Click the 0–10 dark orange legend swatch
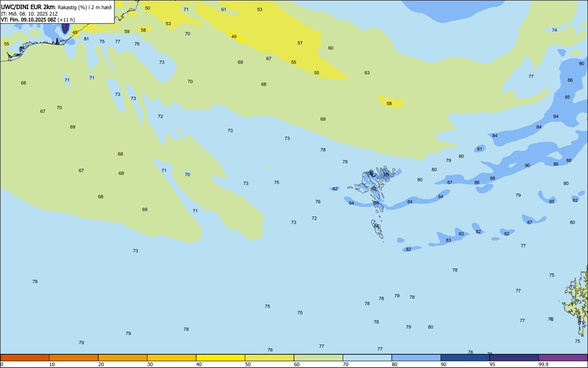 tap(25, 357)
